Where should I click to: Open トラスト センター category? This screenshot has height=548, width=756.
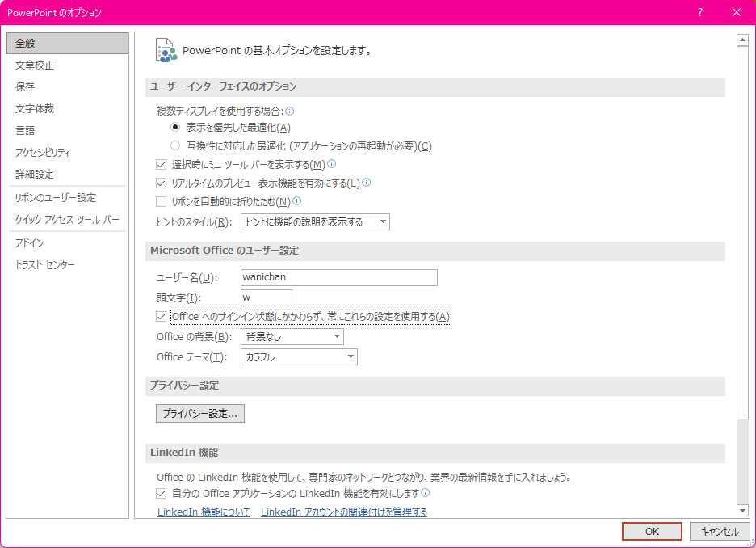coord(68,265)
